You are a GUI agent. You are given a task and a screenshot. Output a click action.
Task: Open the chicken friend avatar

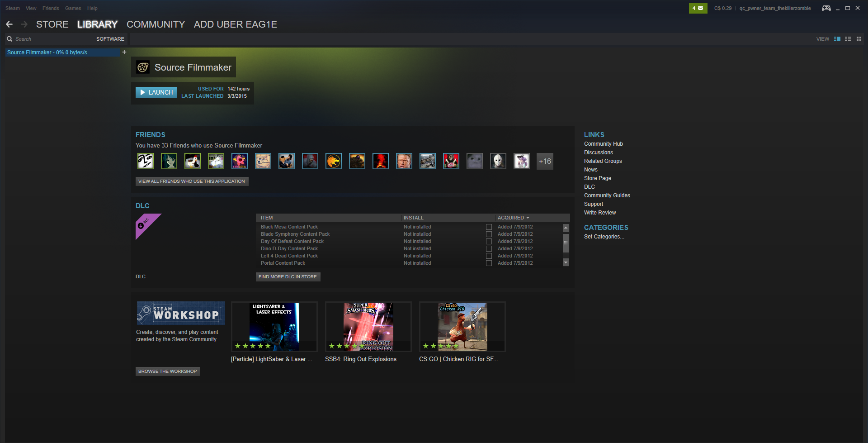(193, 161)
